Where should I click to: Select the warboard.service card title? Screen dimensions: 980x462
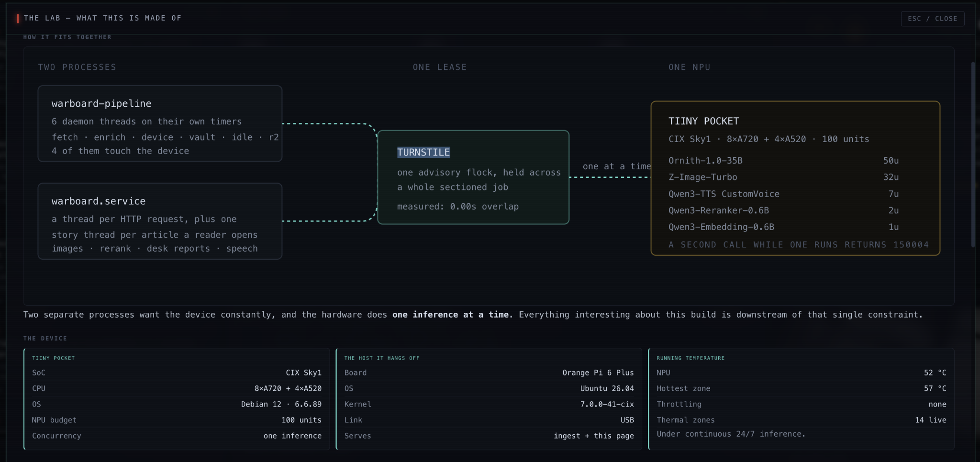(x=99, y=201)
